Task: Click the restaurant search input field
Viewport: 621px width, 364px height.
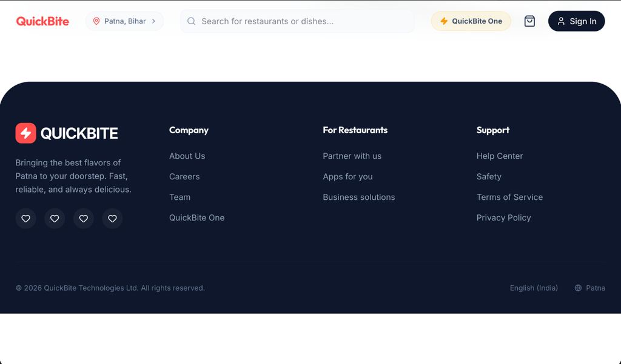Action: coord(297,21)
